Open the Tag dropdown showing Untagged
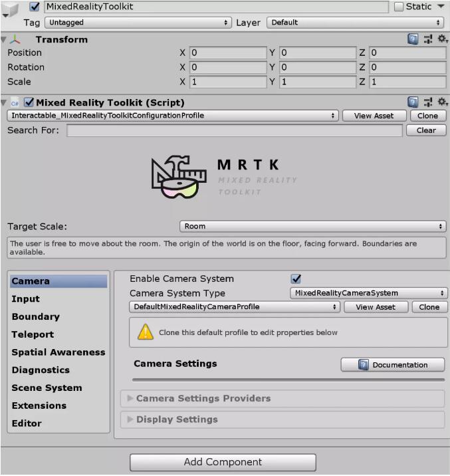Screen dimensions: 450x476 click(x=138, y=23)
